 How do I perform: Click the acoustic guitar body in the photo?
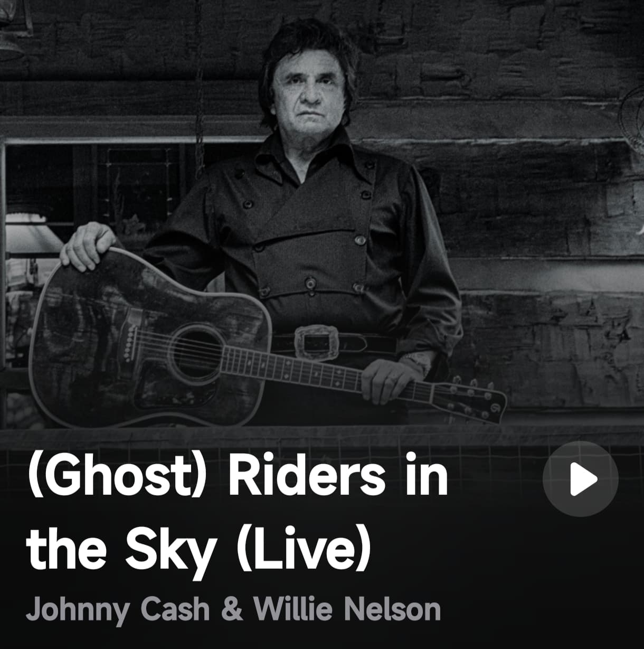tap(148, 338)
